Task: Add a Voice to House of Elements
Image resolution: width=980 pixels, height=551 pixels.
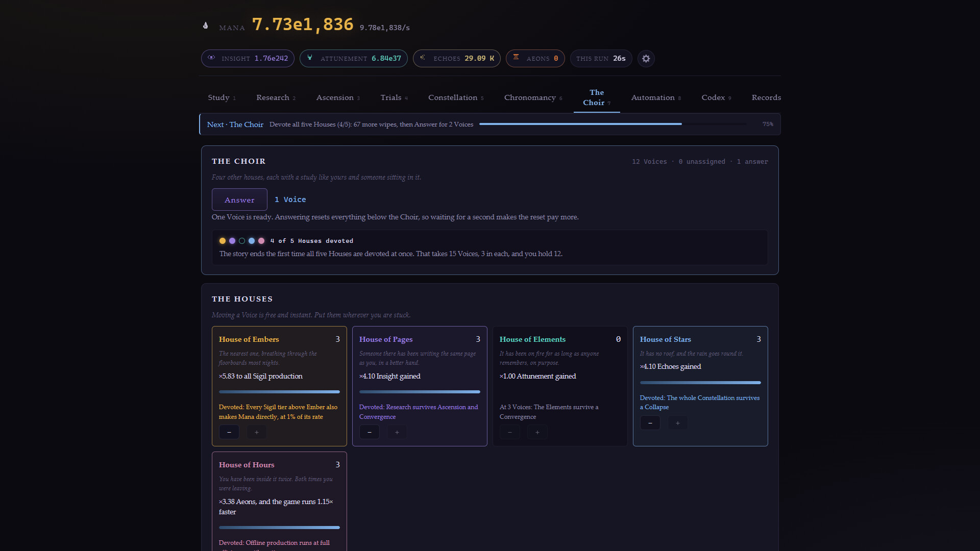Action: pos(537,432)
